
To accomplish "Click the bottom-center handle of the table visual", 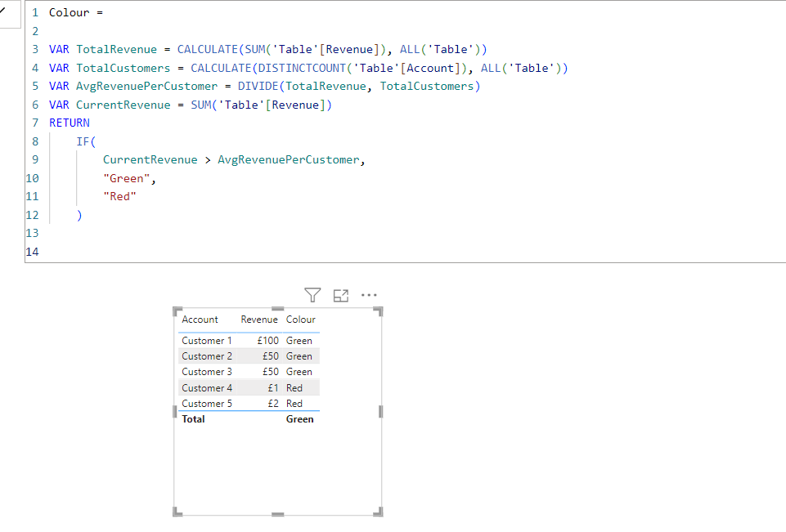I will point(278,515).
